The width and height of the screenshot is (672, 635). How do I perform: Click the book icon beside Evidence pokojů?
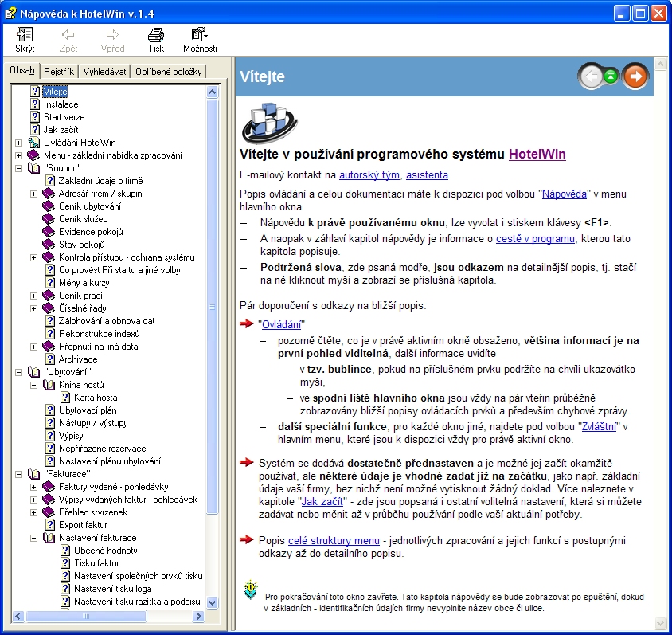tap(49, 232)
